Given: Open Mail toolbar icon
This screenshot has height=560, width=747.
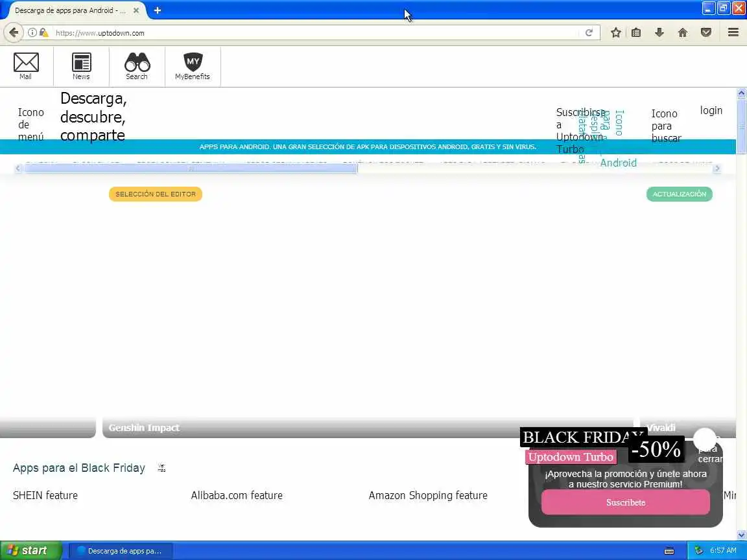Looking at the screenshot, I should click(x=26, y=66).
